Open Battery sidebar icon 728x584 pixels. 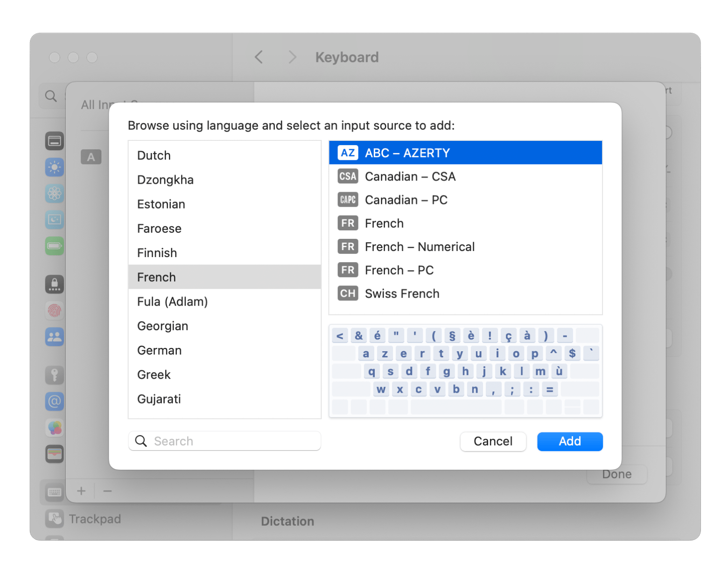tap(55, 245)
